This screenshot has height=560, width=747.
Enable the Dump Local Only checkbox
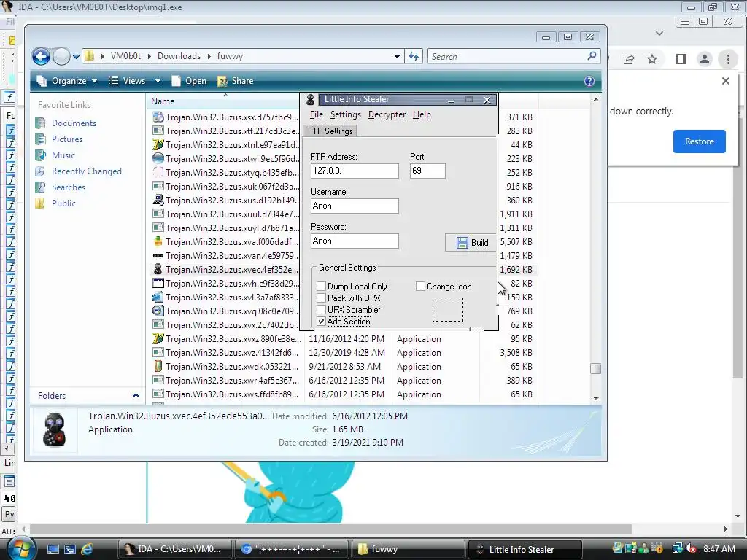pyautogui.click(x=322, y=286)
